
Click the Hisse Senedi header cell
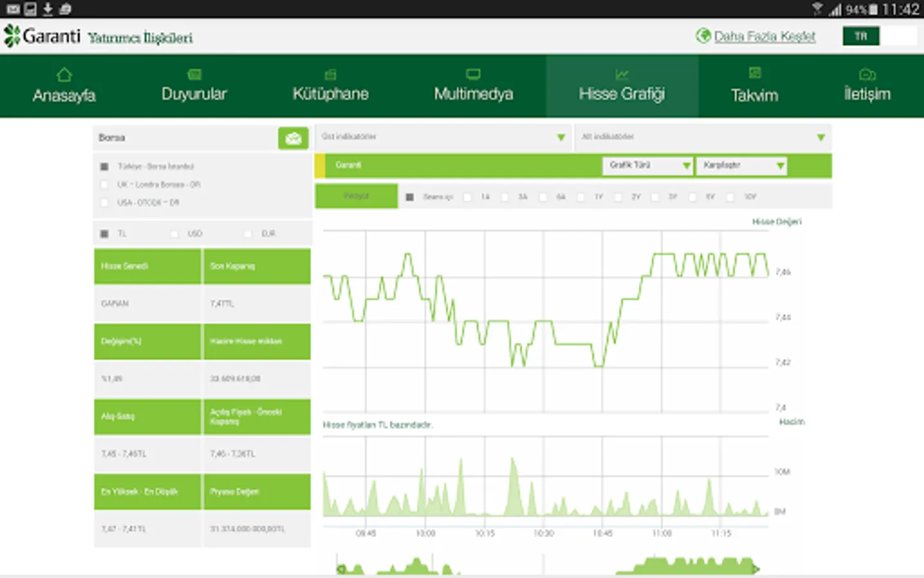coord(148,266)
